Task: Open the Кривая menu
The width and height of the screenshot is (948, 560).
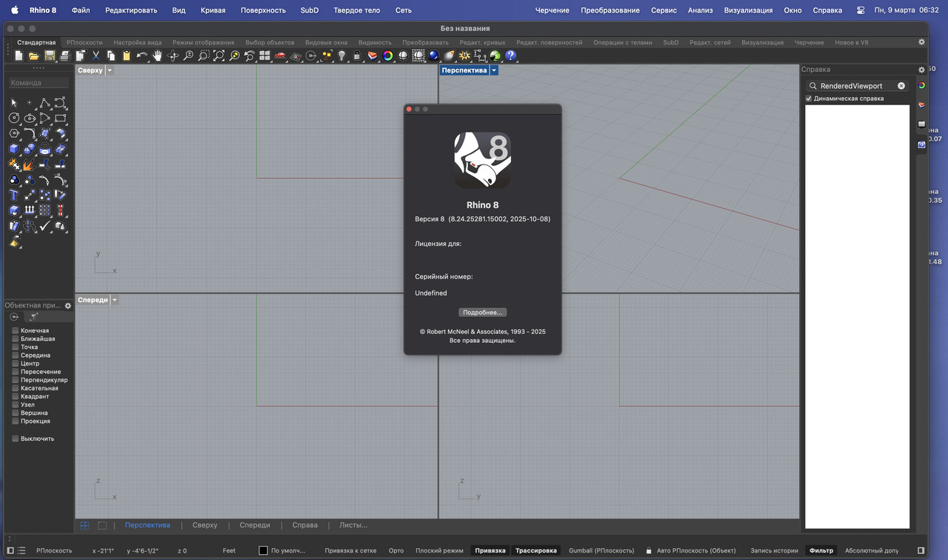Action: (213, 10)
